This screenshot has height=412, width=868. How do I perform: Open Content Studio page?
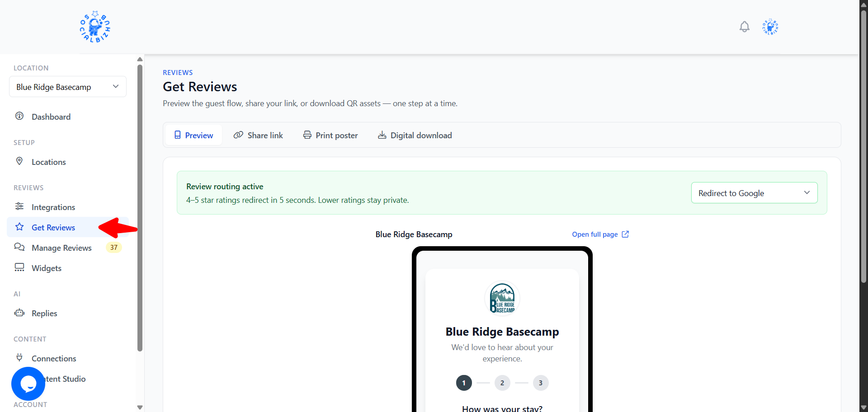66,379
